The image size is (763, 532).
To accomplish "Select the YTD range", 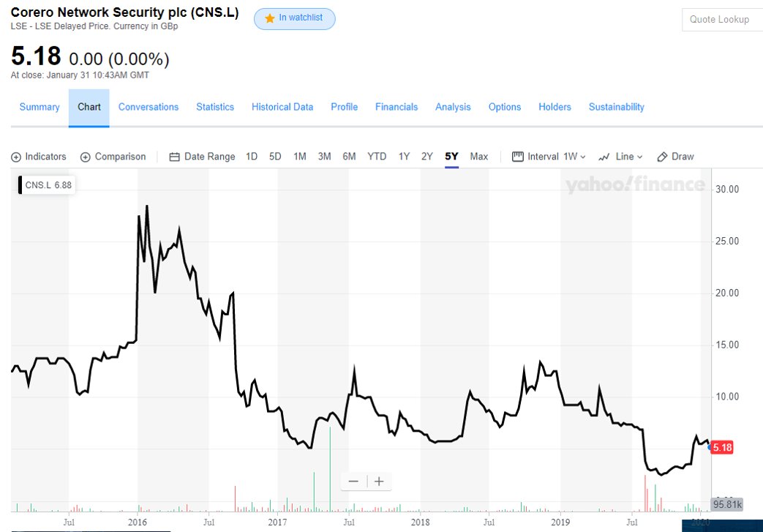I will (x=377, y=157).
